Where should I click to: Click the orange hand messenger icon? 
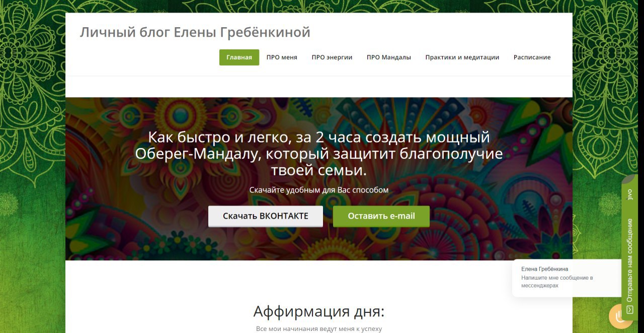click(x=620, y=316)
